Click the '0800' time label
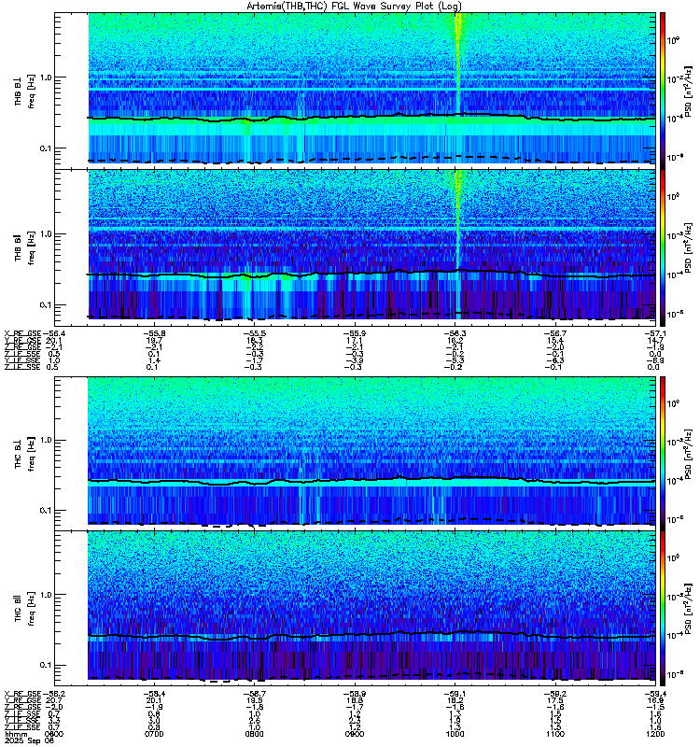 [x=254, y=734]
